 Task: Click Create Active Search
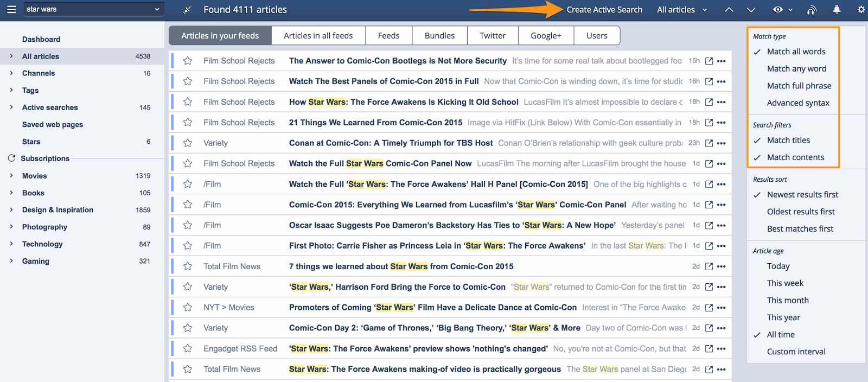(604, 10)
